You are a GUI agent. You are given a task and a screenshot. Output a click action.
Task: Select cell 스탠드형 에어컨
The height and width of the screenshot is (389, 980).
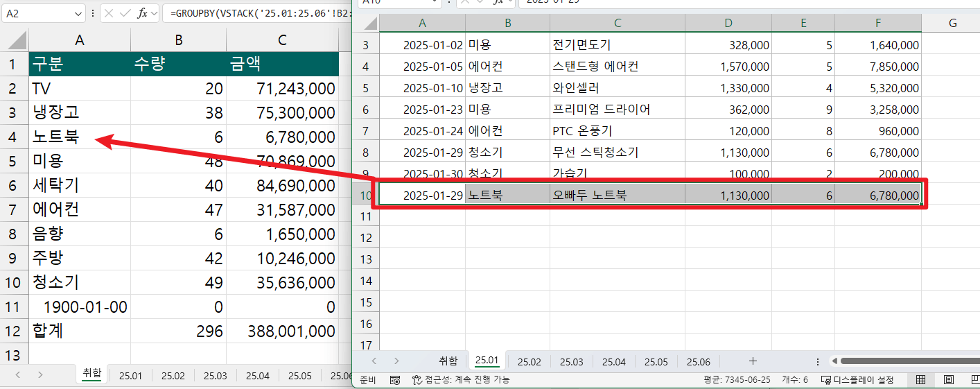click(618, 67)
